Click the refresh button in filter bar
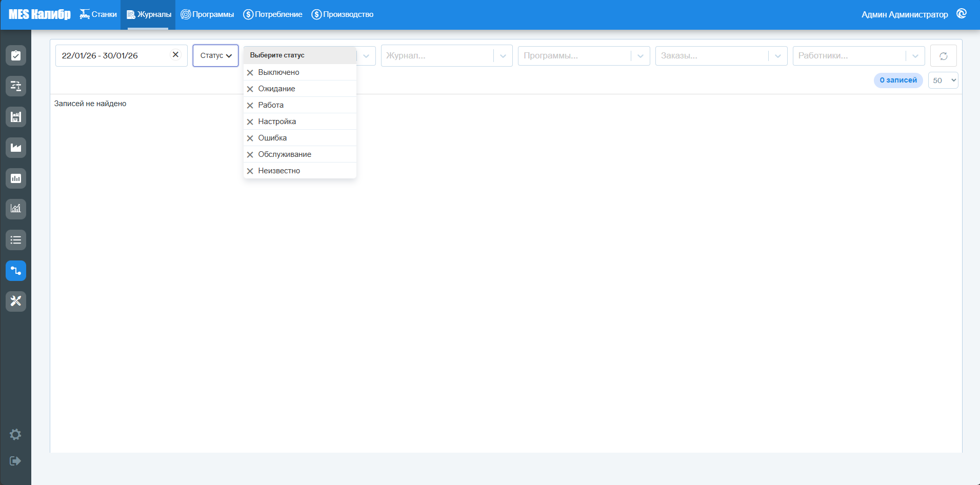 pos(944,56)
